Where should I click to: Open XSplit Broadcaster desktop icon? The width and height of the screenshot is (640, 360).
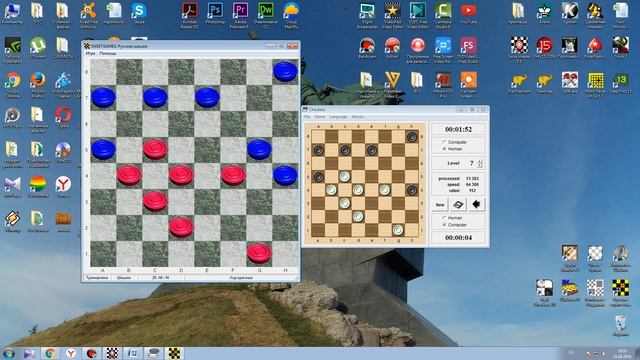(367, 14)
